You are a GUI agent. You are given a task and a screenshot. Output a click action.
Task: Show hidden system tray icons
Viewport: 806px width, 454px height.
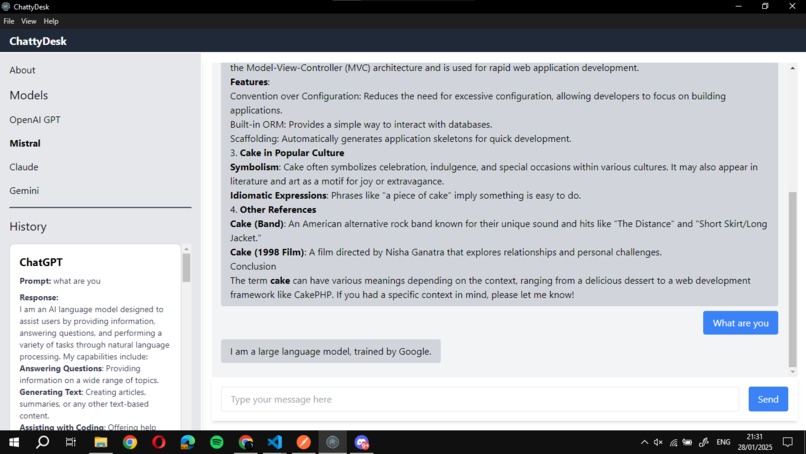[x=644, y=442]
